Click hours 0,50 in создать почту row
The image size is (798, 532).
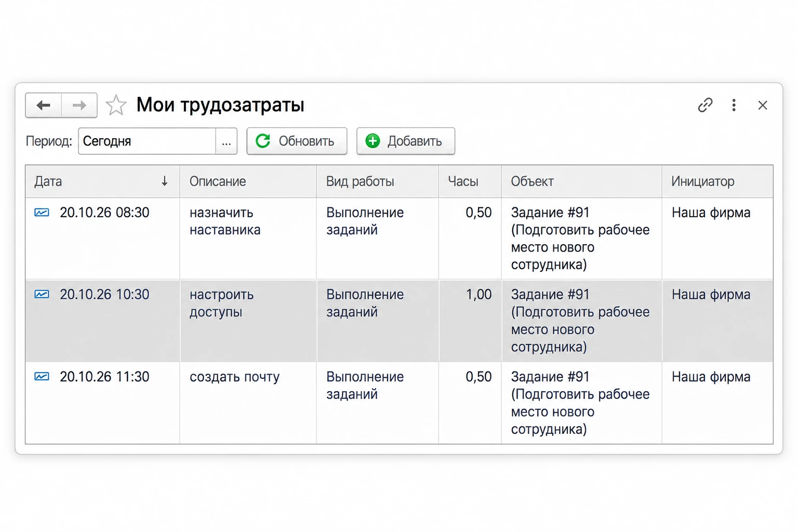pos(478,377)
